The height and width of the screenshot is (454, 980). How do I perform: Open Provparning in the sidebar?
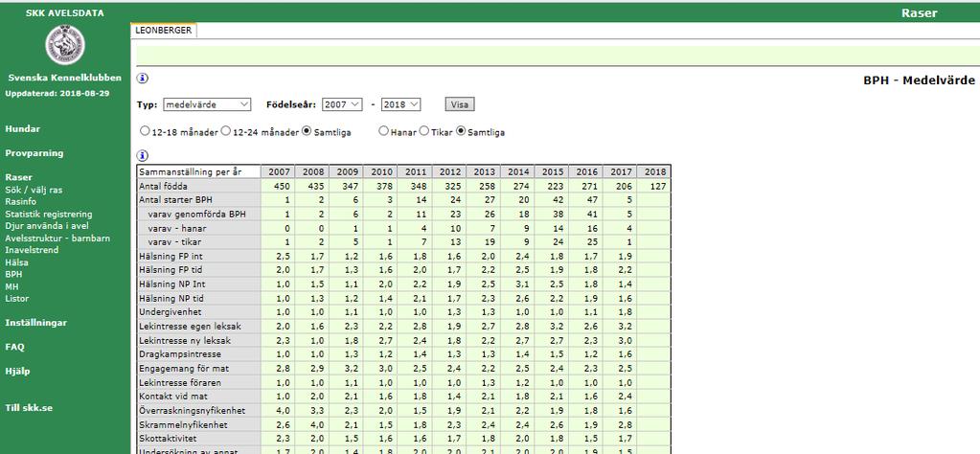click(x=34, y=153)
